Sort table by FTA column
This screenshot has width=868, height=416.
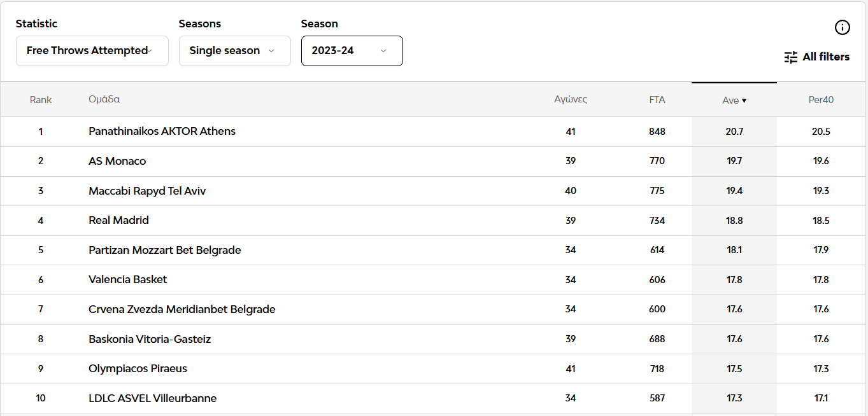point(657,100)
